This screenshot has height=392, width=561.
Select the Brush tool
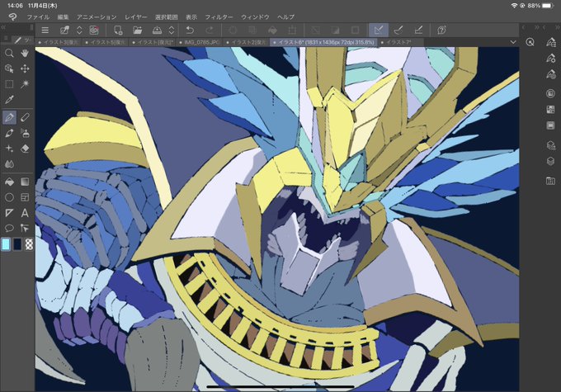point(9,133)
